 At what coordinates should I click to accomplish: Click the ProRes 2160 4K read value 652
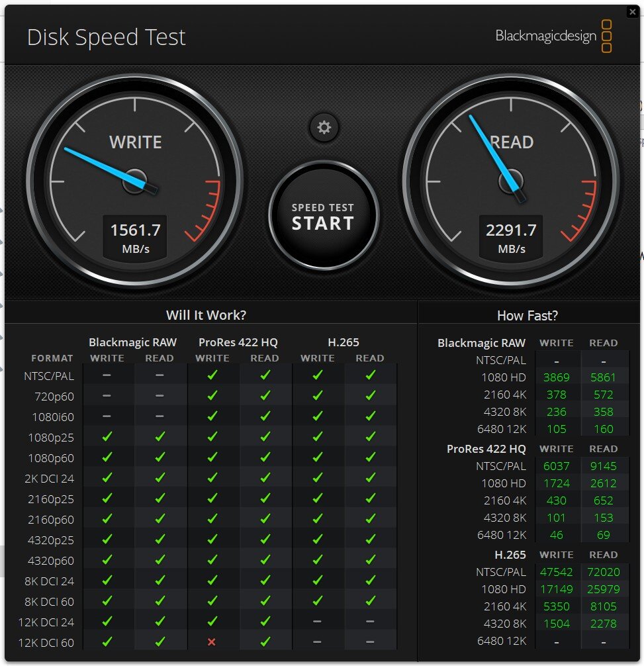[x=603, y=500]
